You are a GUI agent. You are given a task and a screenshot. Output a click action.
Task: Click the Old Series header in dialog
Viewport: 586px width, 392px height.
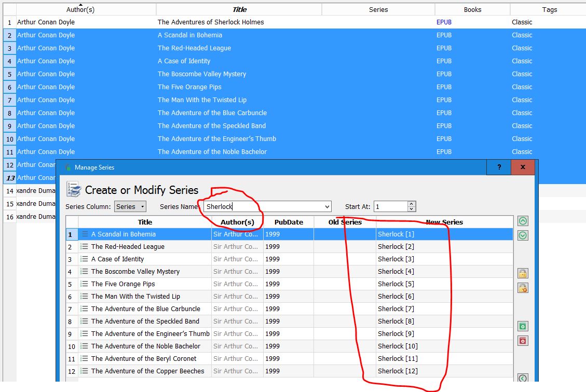[345, 222]
